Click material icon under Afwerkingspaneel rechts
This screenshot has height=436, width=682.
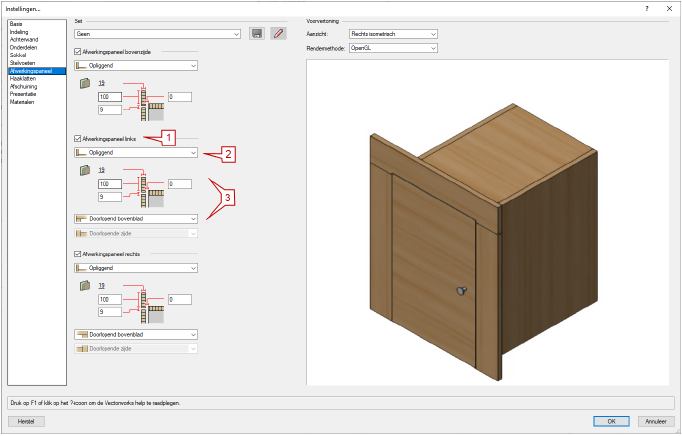point(85,286)
